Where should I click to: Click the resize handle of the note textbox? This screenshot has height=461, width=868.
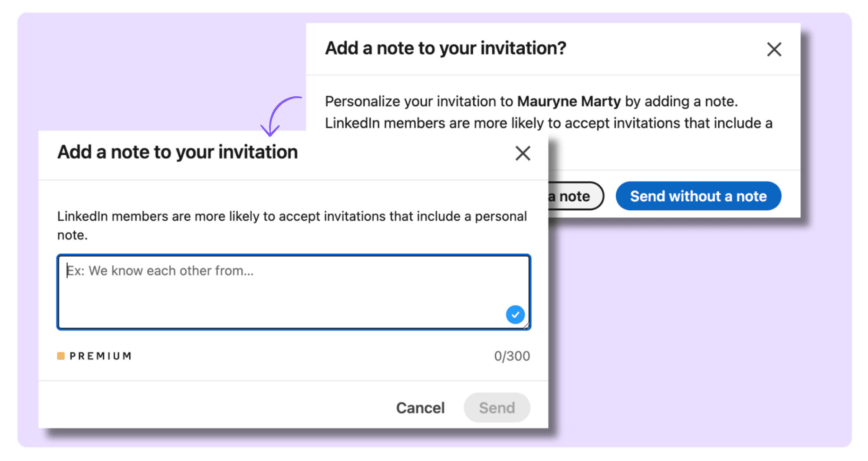tap(526, 325)
